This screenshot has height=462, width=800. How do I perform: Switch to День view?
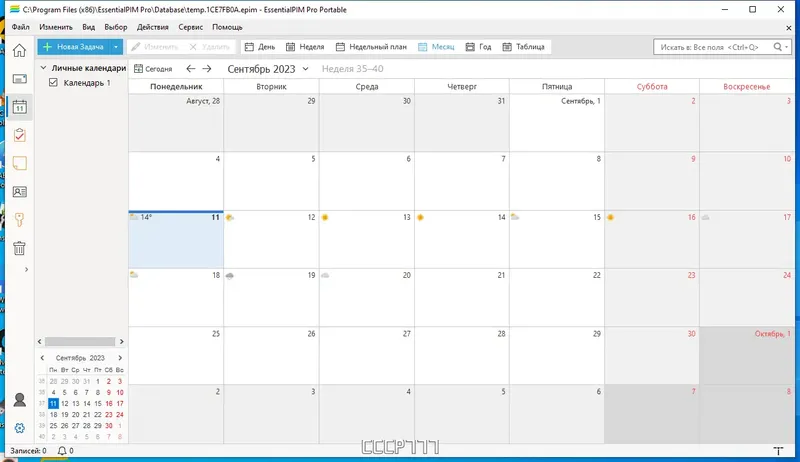tap(260, 47)
